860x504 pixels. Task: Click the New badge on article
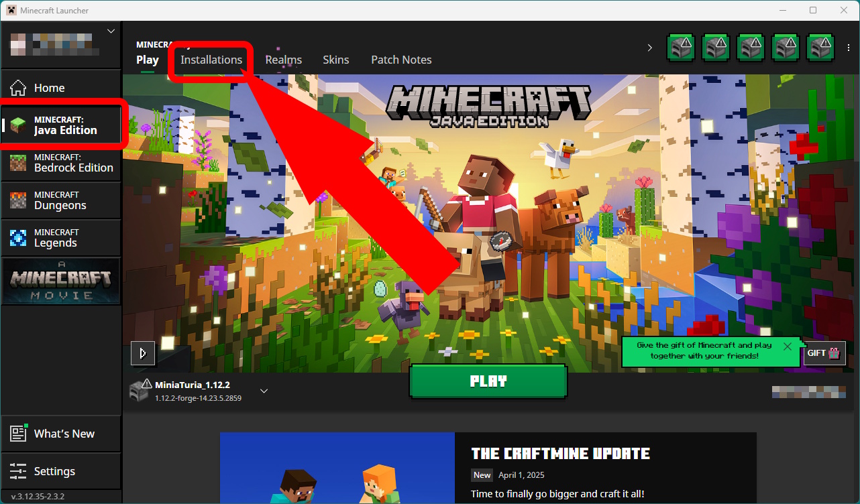(x=482, y=475)
